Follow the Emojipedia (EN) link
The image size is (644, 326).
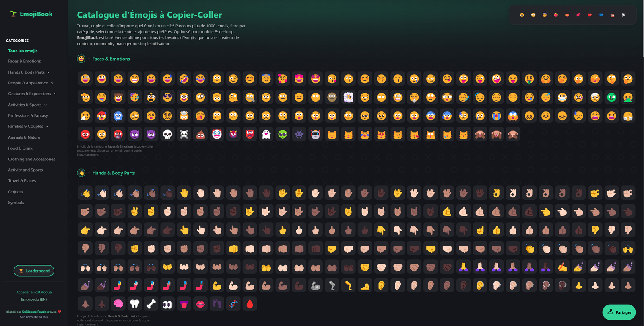coord(34,299)
